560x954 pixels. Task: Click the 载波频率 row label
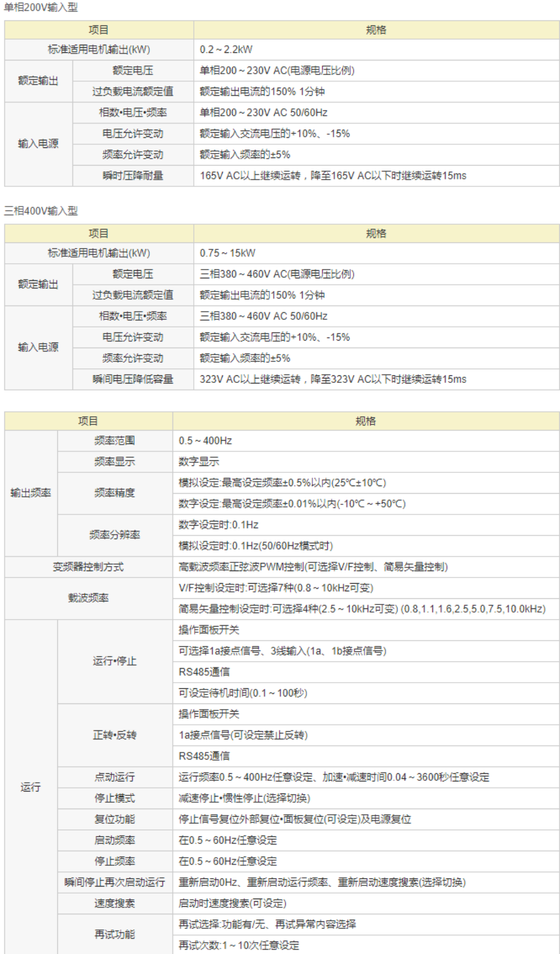click(x=88, y=598)
